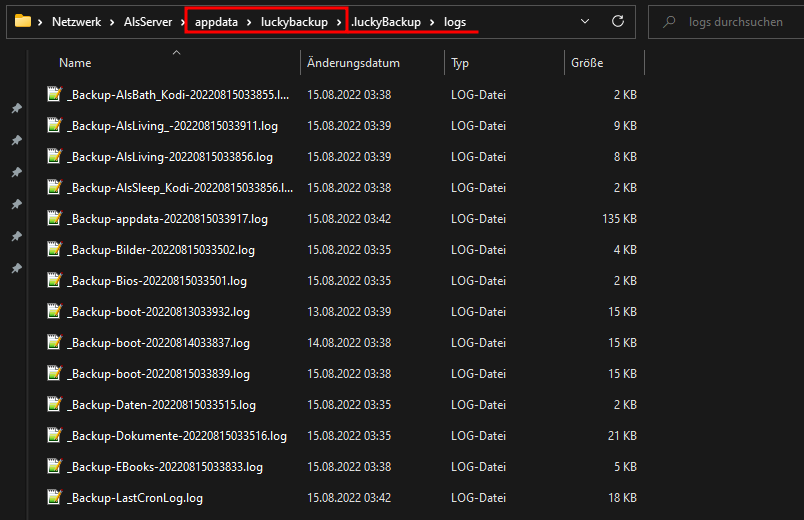Select file icon of _Backup-AlsBath_Kodi log

coord(54,94)
